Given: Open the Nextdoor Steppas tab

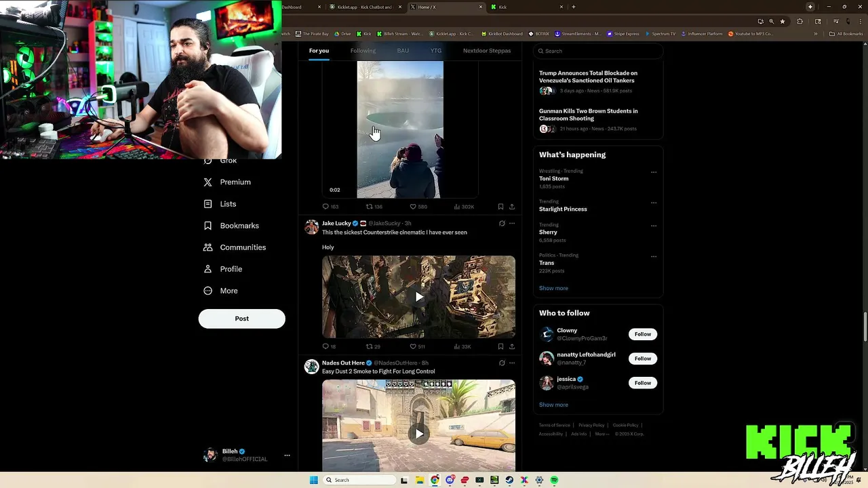Looking at the screenshot, I should pyautogui.click(x=487, y=51).
